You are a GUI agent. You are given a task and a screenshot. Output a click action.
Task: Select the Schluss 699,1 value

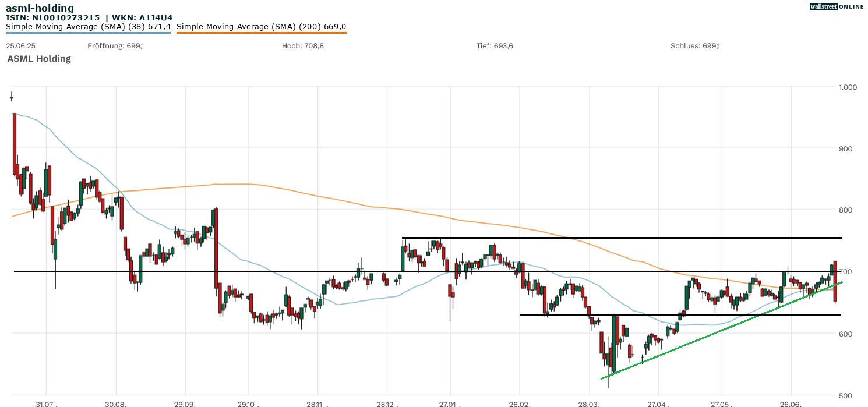point(695,46)
